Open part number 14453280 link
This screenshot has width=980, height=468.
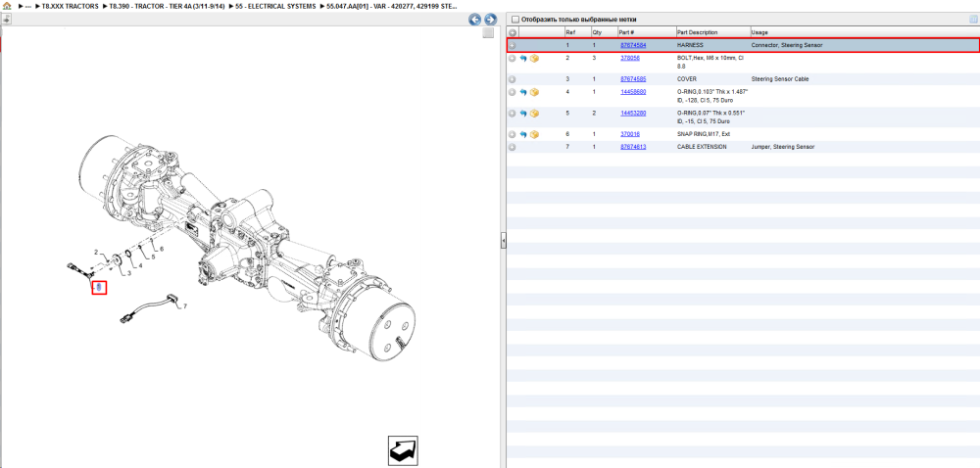633,113
